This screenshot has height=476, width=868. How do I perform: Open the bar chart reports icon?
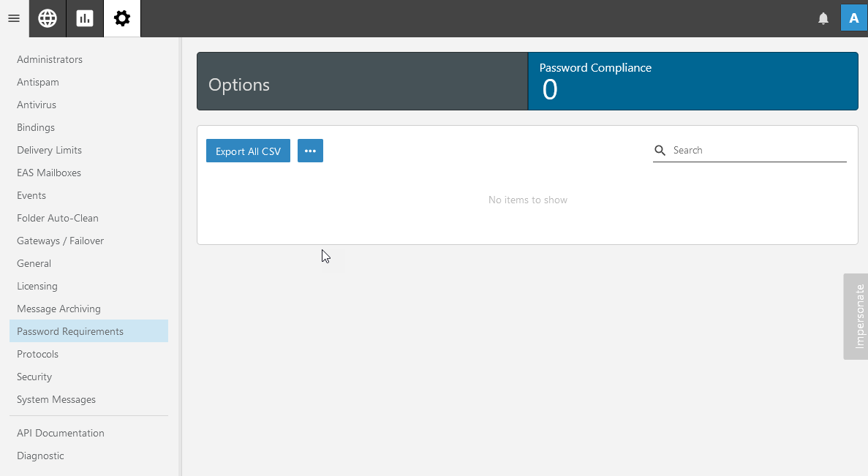click(x=85, y=18)
